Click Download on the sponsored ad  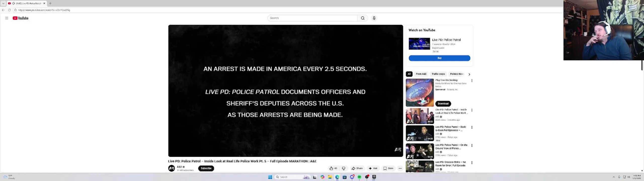point(443,104)
